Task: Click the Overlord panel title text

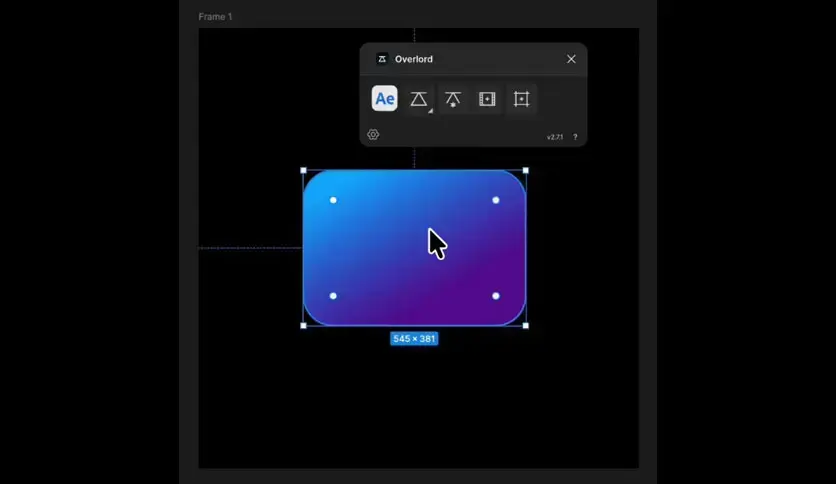Action: [414, 59]
